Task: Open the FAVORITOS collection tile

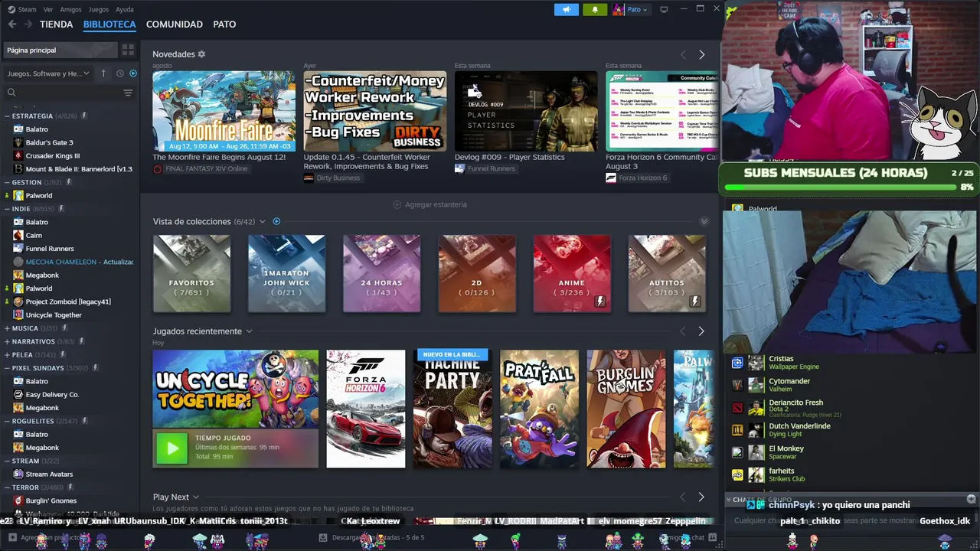Action: point(191,273)
